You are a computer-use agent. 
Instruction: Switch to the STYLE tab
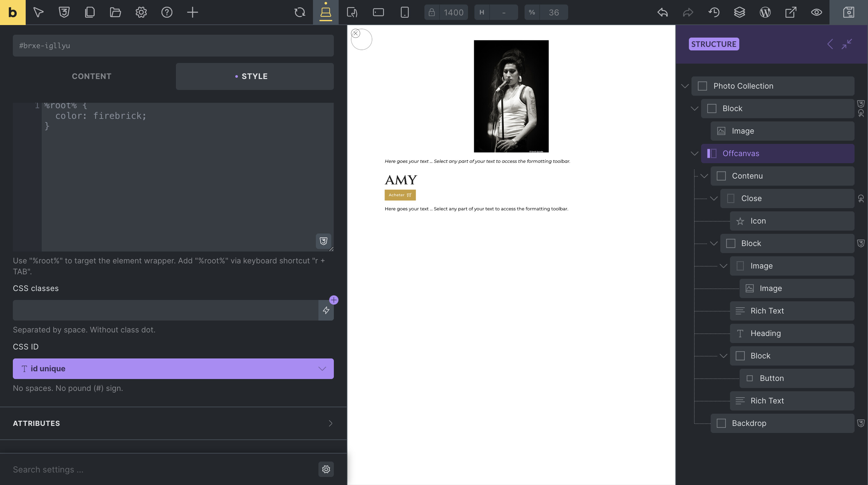point(255,76)
